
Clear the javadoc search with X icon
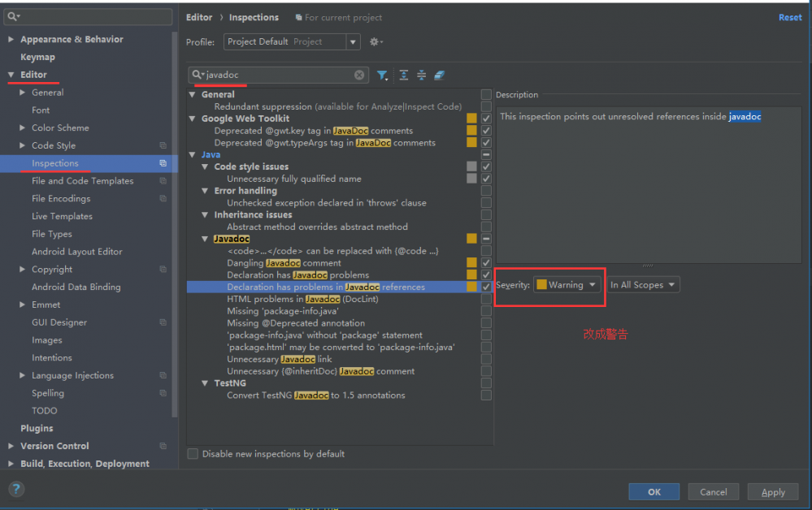359,75
